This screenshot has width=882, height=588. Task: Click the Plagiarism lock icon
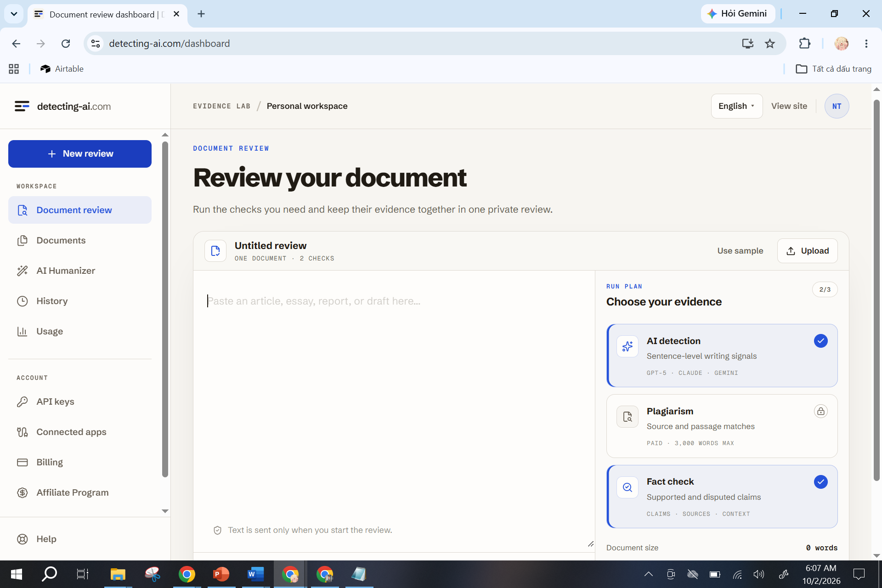coord(820,411)
